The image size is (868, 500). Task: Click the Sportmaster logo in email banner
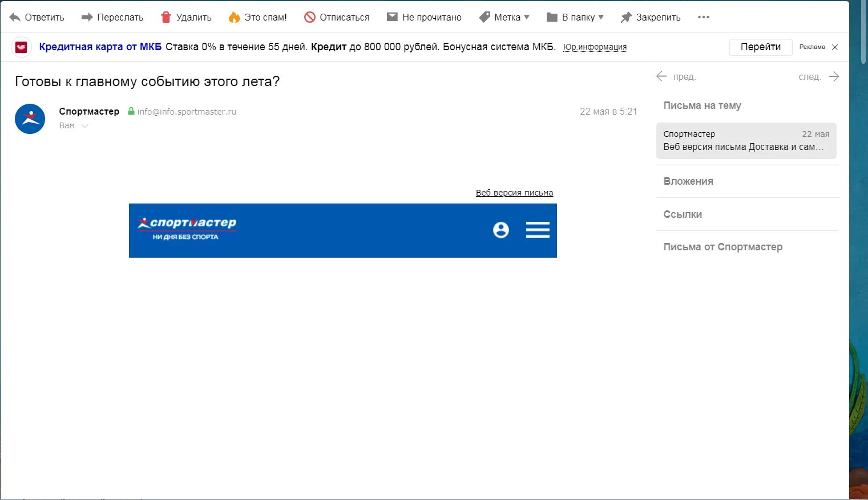[187, 228]
